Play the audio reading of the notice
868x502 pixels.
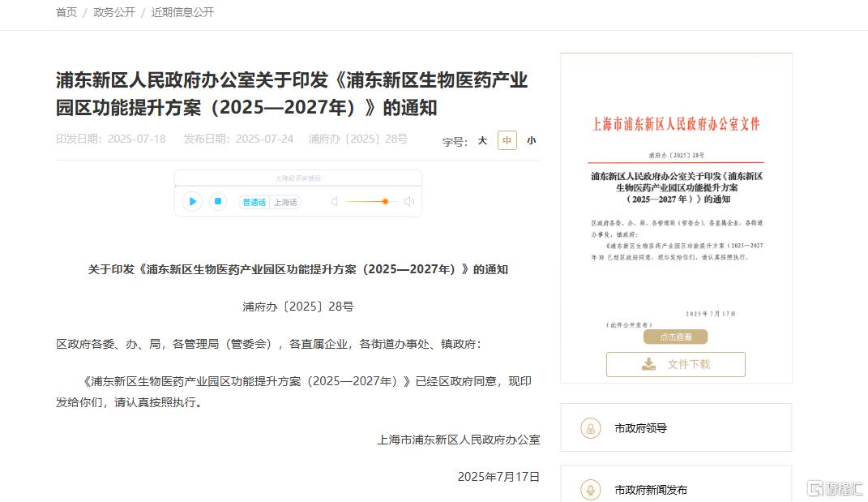(192, 201)
